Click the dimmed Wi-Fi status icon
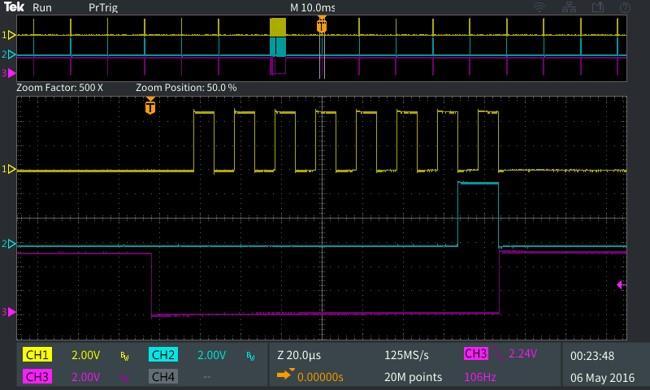Viewport: 650px width, 390px height. point(539,7)
